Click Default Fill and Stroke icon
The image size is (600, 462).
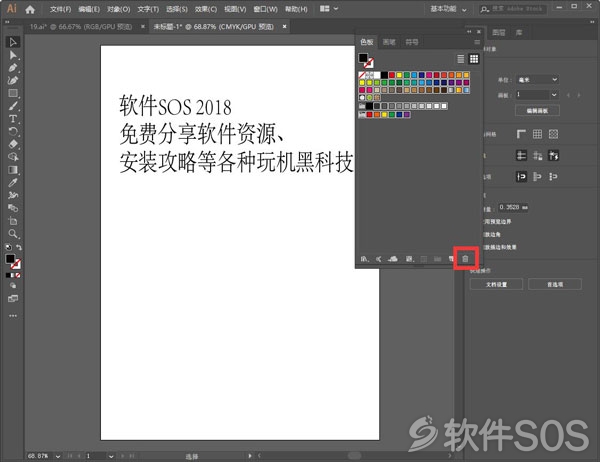tap(8, 247)
